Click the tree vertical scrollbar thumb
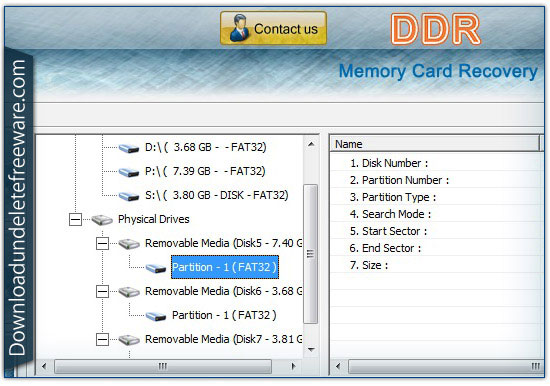Image resolution: width=550 pixels, height=386 pixels. point(311,254)
